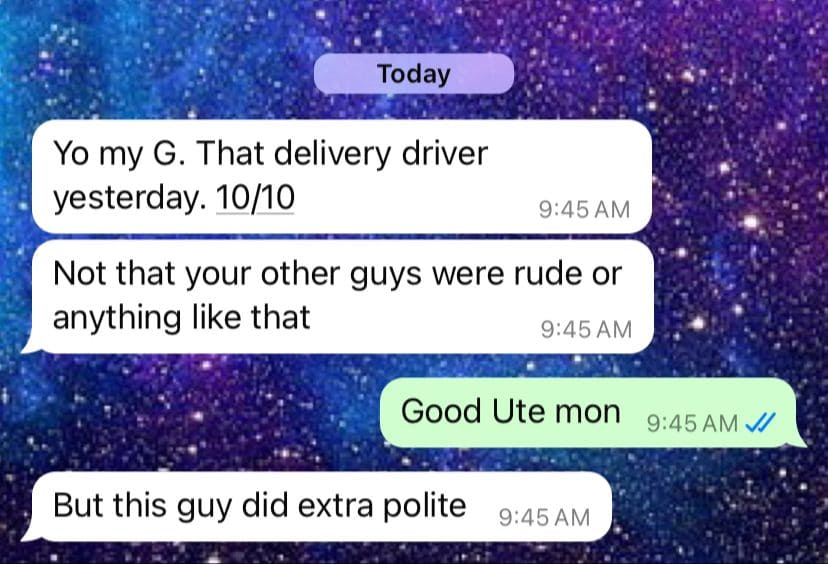Viewport: 828px width, 564px height.
Task: Tap the blue double-check read receipt icon
Action: click(x=760, y=422)
